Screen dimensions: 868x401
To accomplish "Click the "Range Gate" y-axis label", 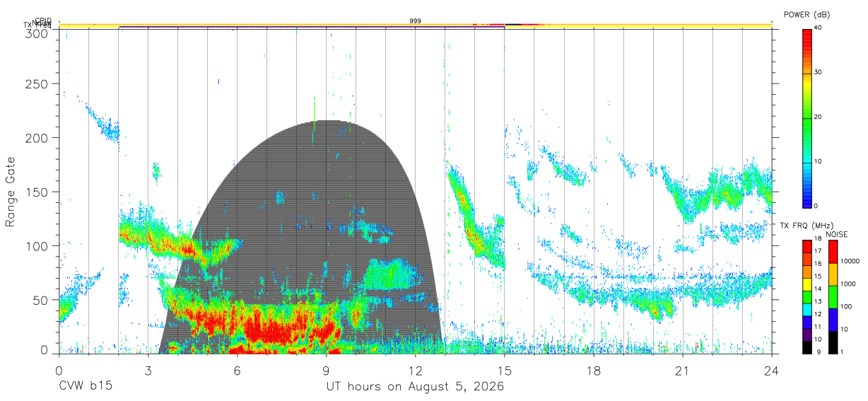I will pos(10,192).
